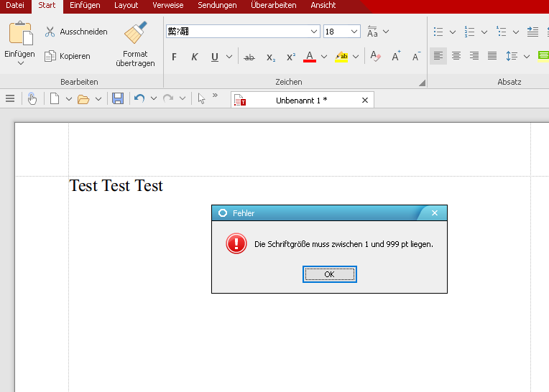Click Ausschneiden scissors button
Screen dimensions: 549x392
pyautogui.click(x=75, y=32)
